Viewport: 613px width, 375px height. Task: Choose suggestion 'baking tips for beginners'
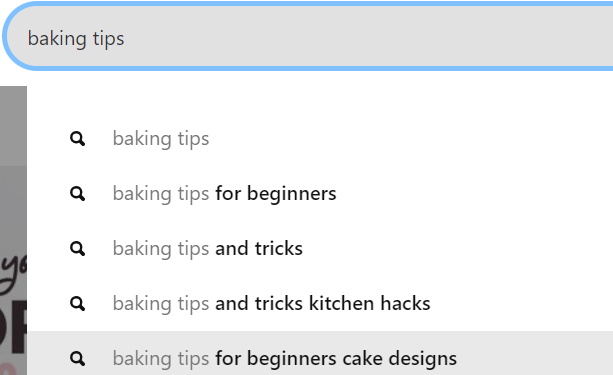(320, 194)
